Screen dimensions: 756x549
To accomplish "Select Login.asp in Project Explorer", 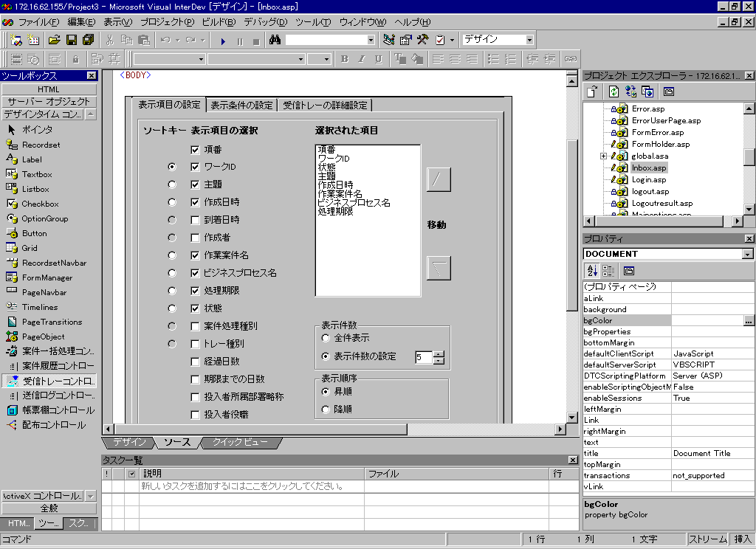I will [649, 179].
